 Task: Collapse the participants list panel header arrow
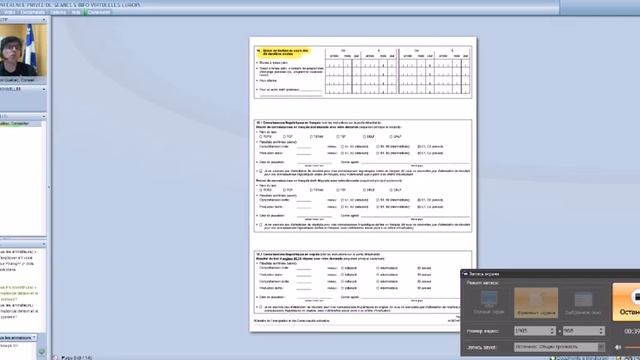click(x=44, y=117)
